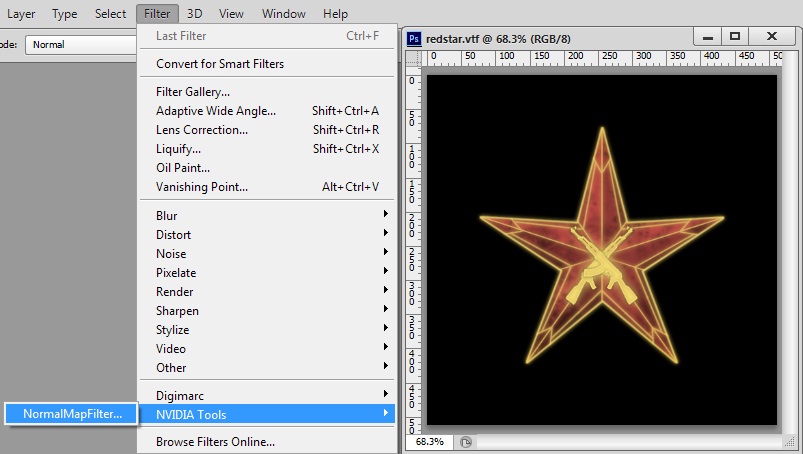Screen dimensions: 803x454
Task: Click NormalMapFilter in the submenu
Action: coord(71,414)
